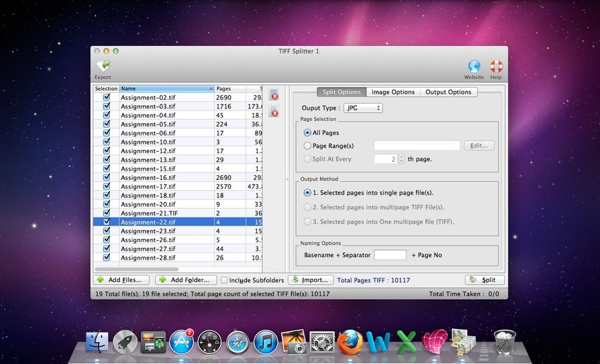Click the Export toolbar icon

102,67
